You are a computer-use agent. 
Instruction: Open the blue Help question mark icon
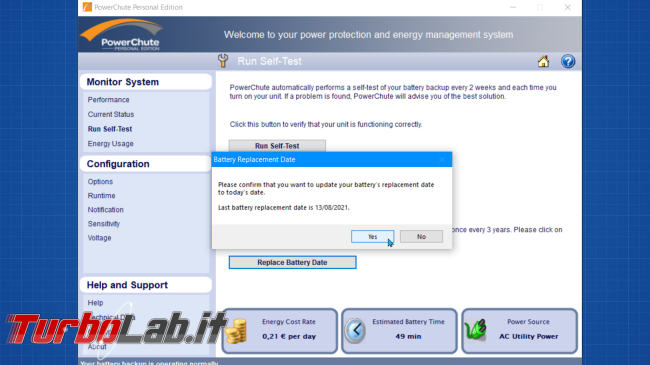(568, 61)
